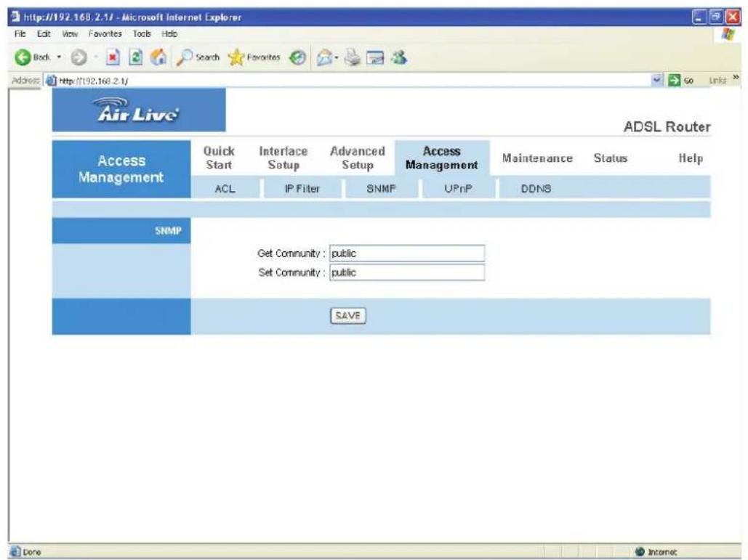Switch to the Status tab

click(x=610, y=158)
